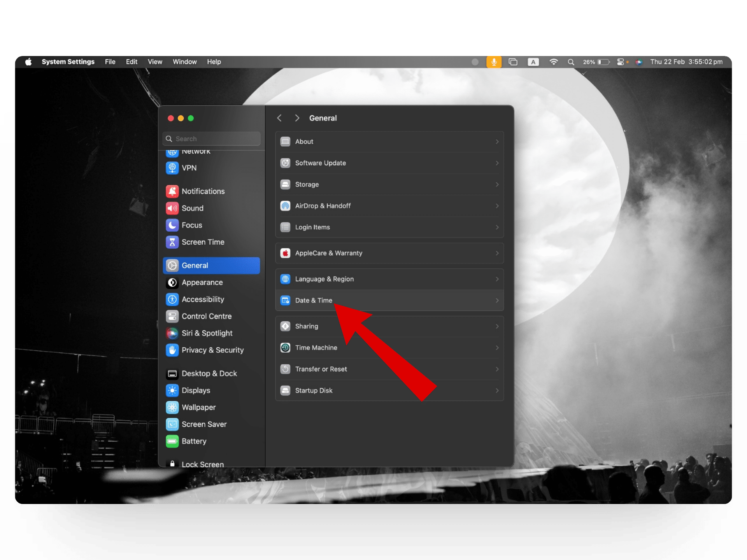Click the Wi-Fi icon in menu bar
The image size is (747, 560).
pos(553,62)
